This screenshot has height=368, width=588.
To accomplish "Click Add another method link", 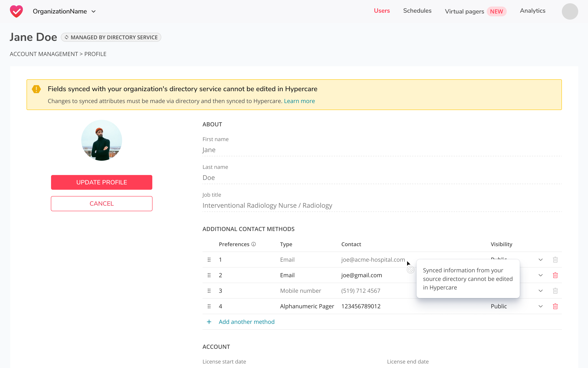I will click(247, 322).
